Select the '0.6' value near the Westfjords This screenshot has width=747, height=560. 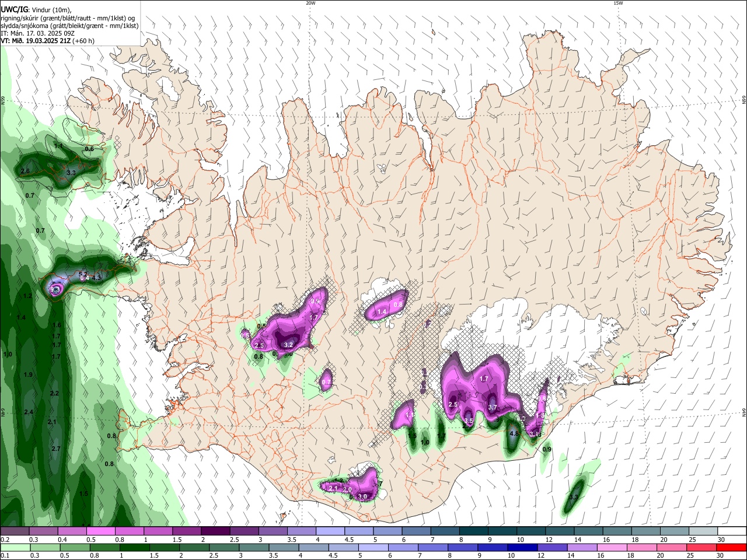pyautogui.click(x=89, y=149)
